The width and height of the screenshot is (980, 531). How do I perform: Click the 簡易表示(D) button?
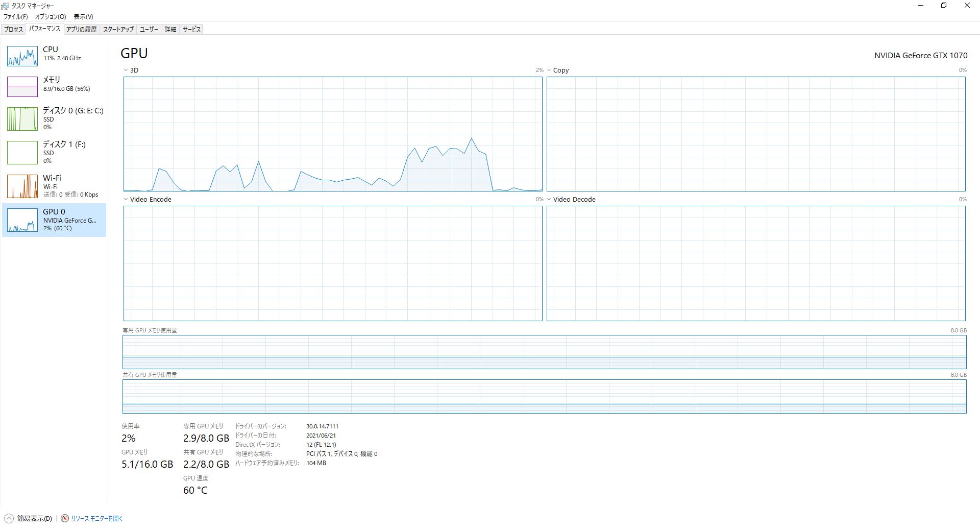coord(28,519)
